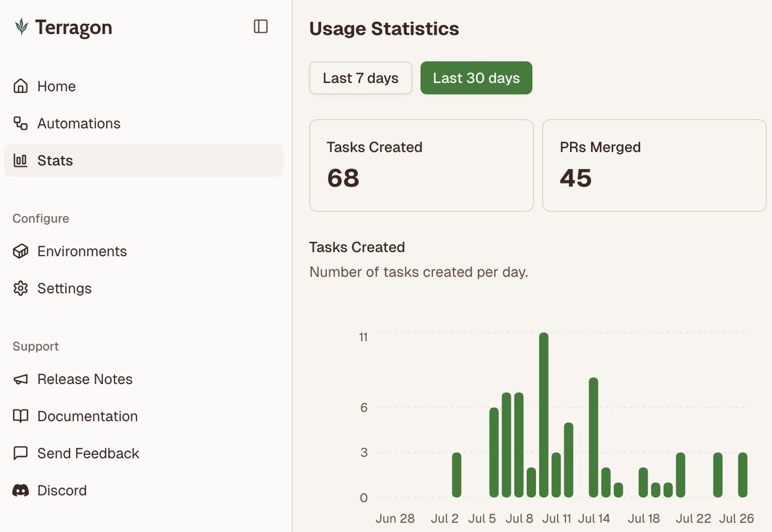Screen dimensions: 772x532
Task: Switch to Last 7 days range
Action: [360, 78]
